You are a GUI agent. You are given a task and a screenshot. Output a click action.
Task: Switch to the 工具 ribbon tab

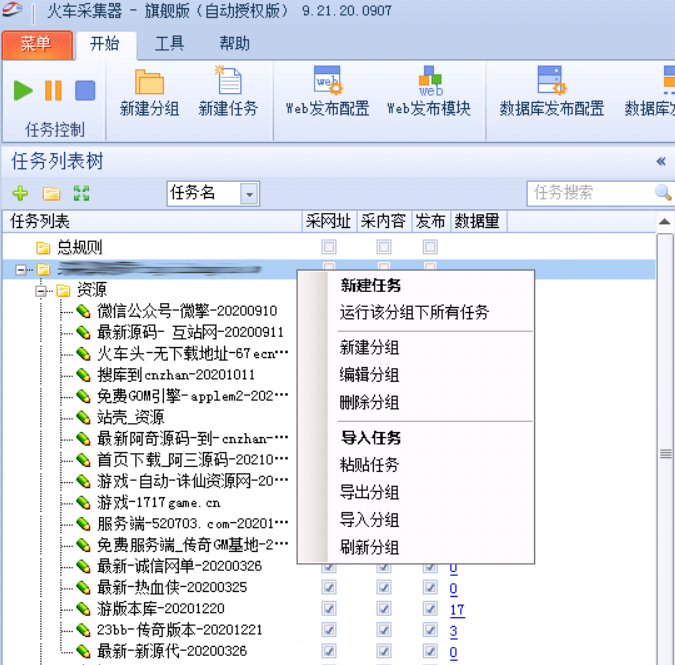[169, 44]
